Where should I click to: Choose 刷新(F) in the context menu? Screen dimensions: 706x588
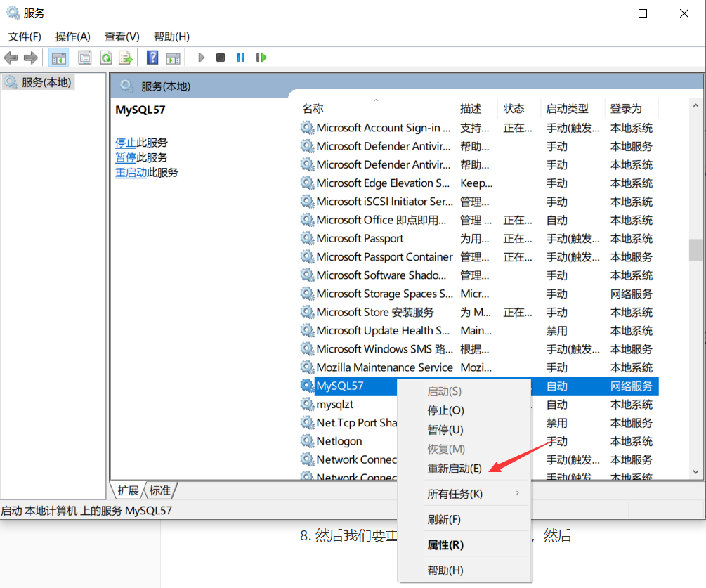[464, 520]
